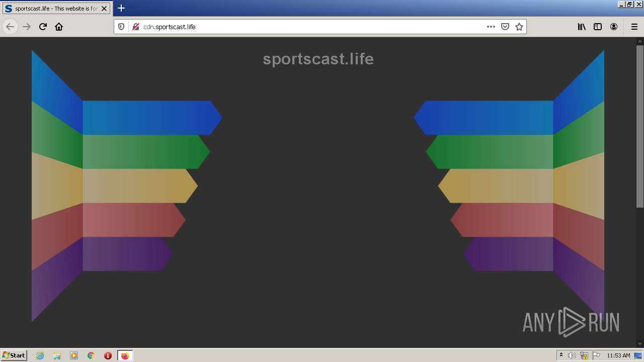Switch to the Firefox taskbar button
Image resolution: width=644 pixels, height=362 pixels.
pos(125,355)
